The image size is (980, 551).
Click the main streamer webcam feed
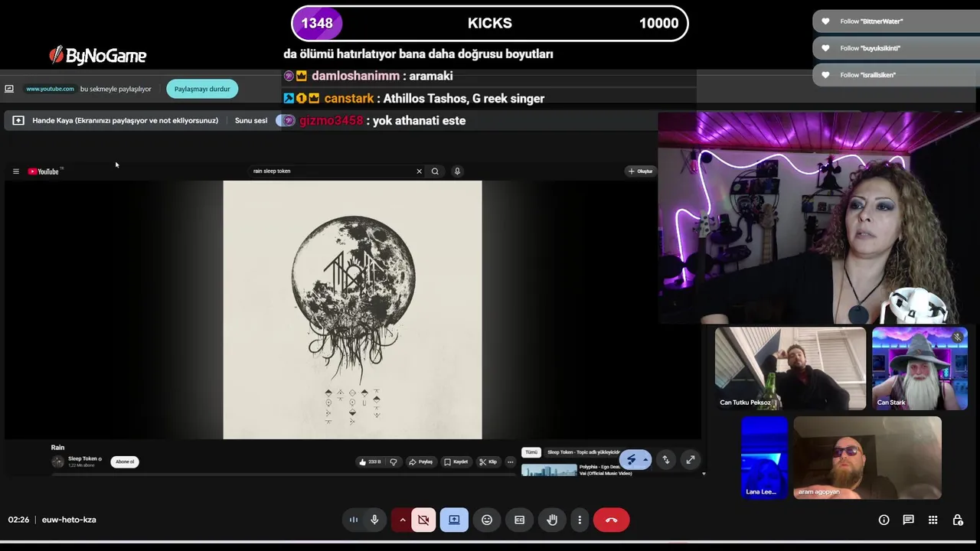(818, 218)
